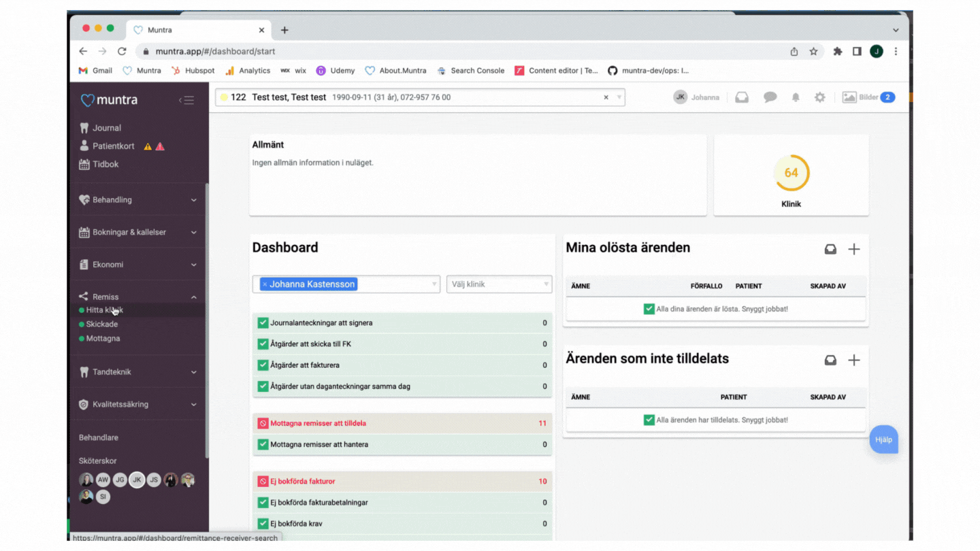980x551 pixels.
Task: Open the Hjälp help button
Action: (x=883, y=439)
